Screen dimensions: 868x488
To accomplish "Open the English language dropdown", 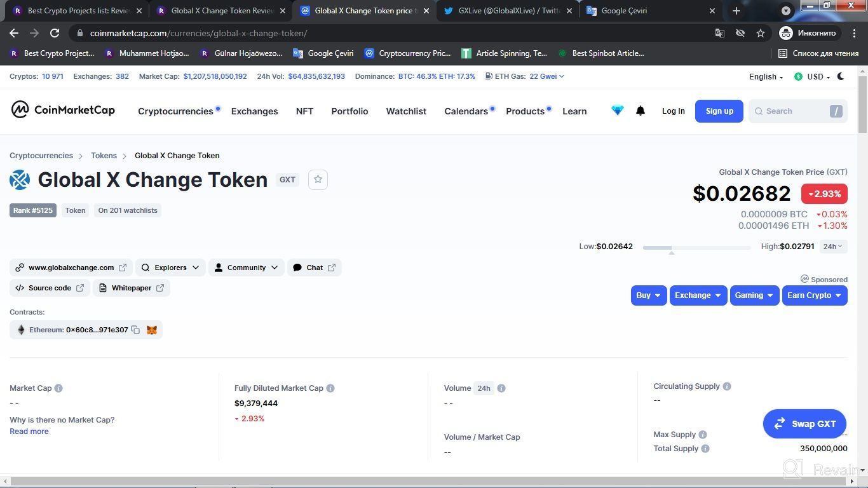I will click(x=766, y=76).
